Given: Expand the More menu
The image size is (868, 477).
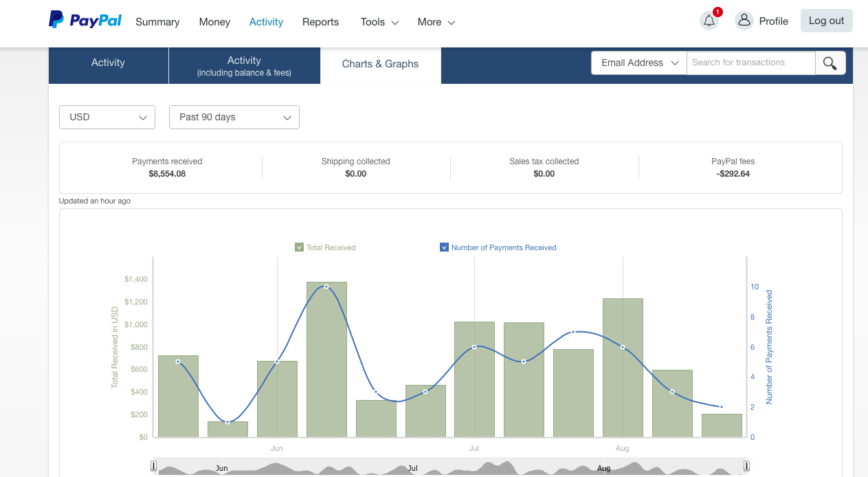Looking at the screenshot, I should coord(436,22).
